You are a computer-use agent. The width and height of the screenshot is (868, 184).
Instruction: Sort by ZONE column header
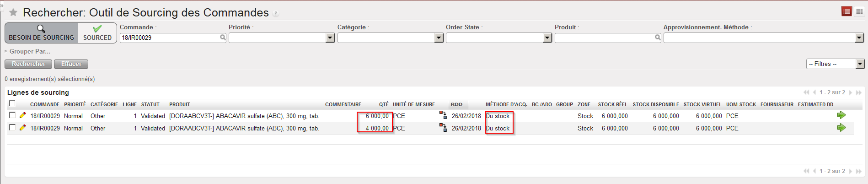click(x=584, y=104)
